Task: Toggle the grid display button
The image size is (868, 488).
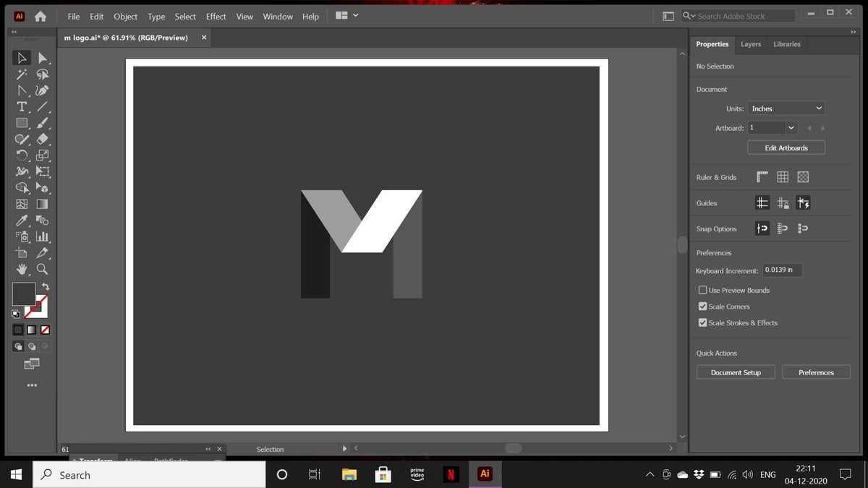Action: tap(783, 177)
